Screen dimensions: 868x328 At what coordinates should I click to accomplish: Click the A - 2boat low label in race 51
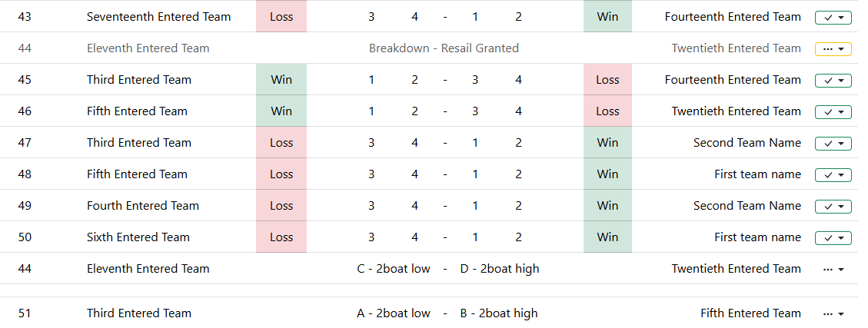394,313
